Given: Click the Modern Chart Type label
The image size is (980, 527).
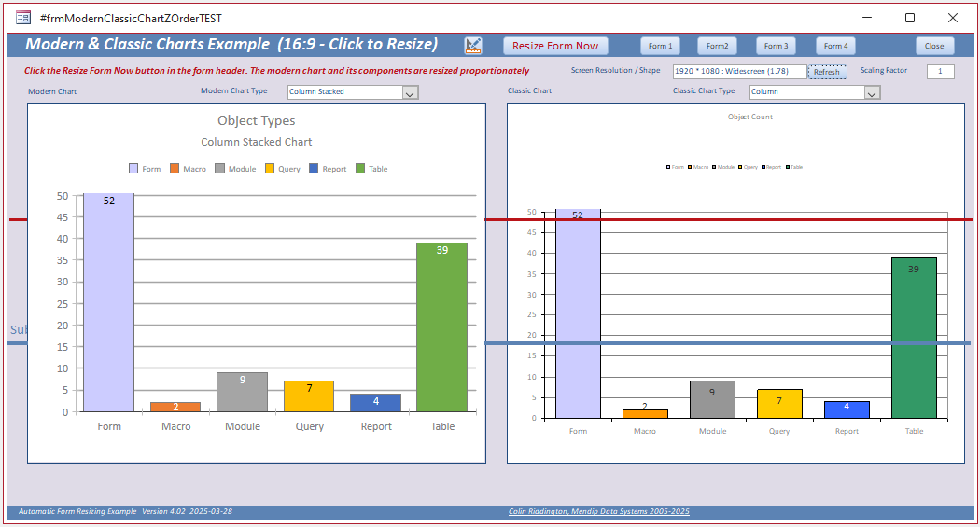Looking at the screenshot, I should point(233,90).
